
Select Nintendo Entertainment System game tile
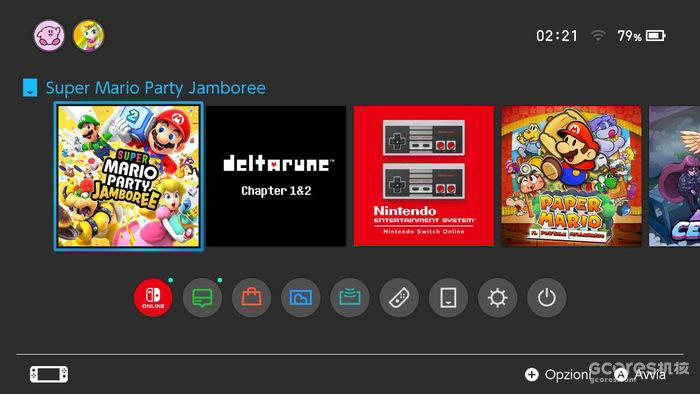point(424,176)
